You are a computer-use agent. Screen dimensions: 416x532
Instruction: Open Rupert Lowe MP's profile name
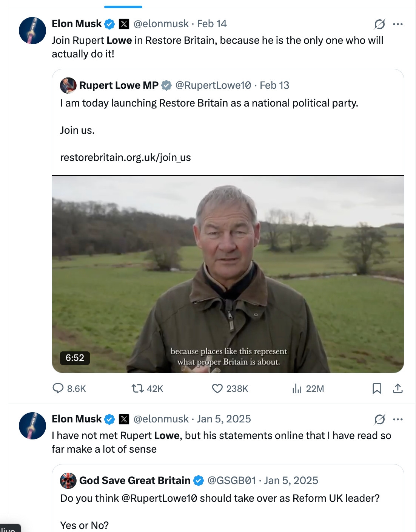point(119,85)
